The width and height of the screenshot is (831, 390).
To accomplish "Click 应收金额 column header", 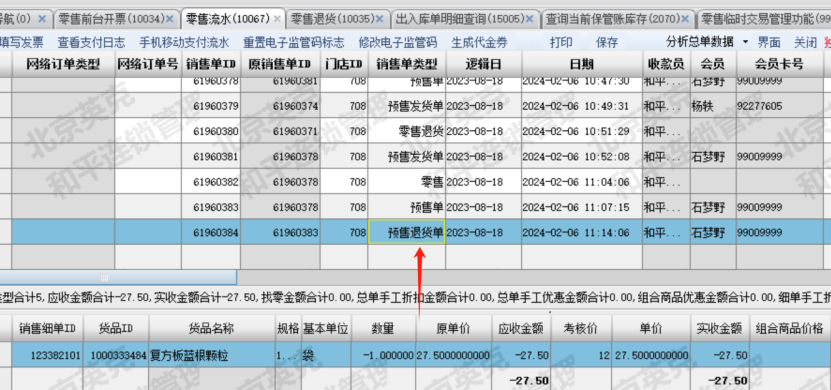I will [520, 329].
